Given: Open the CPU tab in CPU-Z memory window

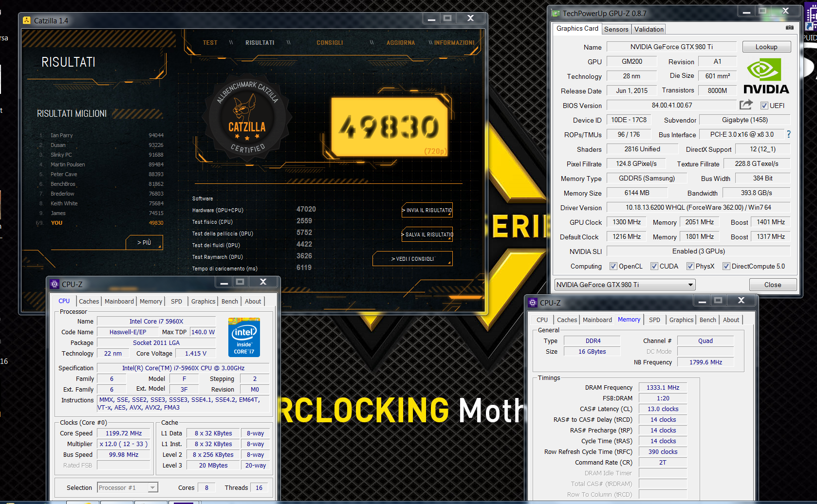Looking at the screenshot, I should click(x=542, y=320).
